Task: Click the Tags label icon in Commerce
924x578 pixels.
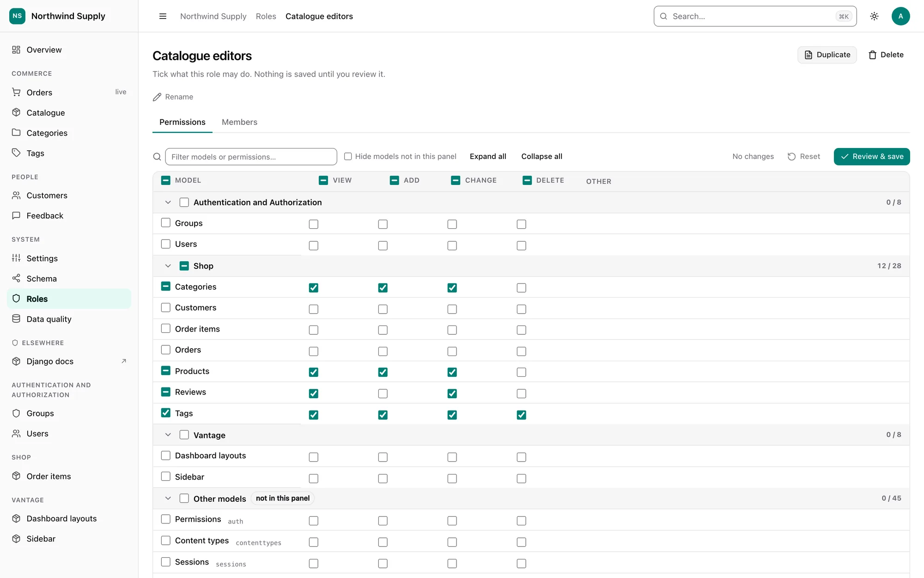Action: click(x=16, y=153)
